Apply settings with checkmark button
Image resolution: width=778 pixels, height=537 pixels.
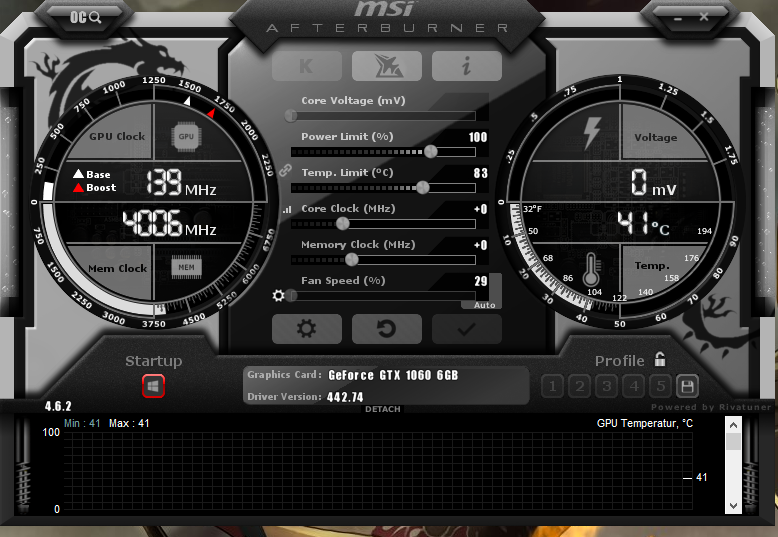[467, 329]
